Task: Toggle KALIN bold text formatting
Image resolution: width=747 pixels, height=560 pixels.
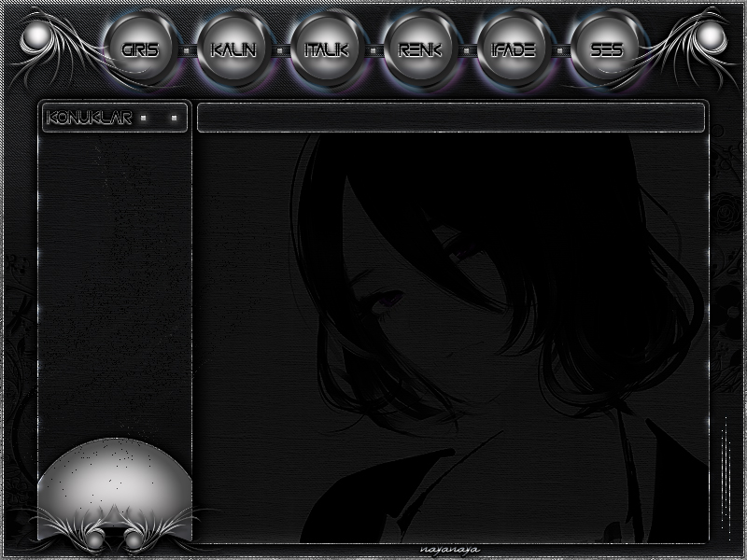Action: point(233,49)
